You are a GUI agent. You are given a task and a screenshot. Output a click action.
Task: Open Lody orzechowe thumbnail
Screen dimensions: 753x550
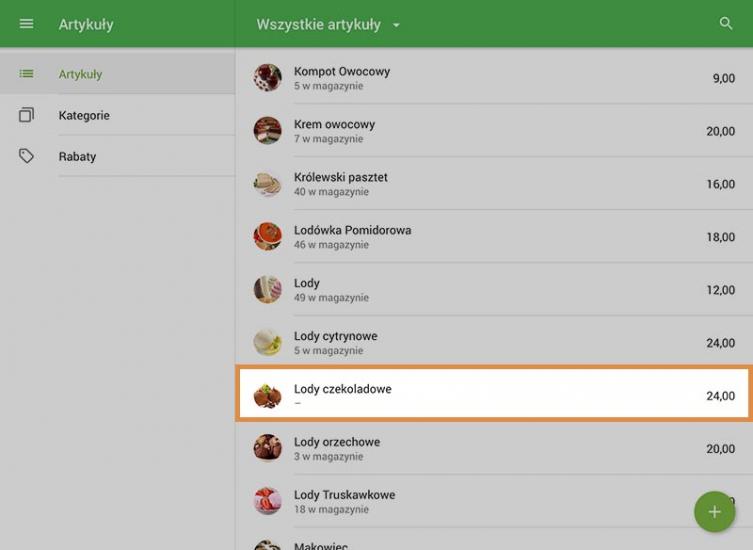point(267,448)
